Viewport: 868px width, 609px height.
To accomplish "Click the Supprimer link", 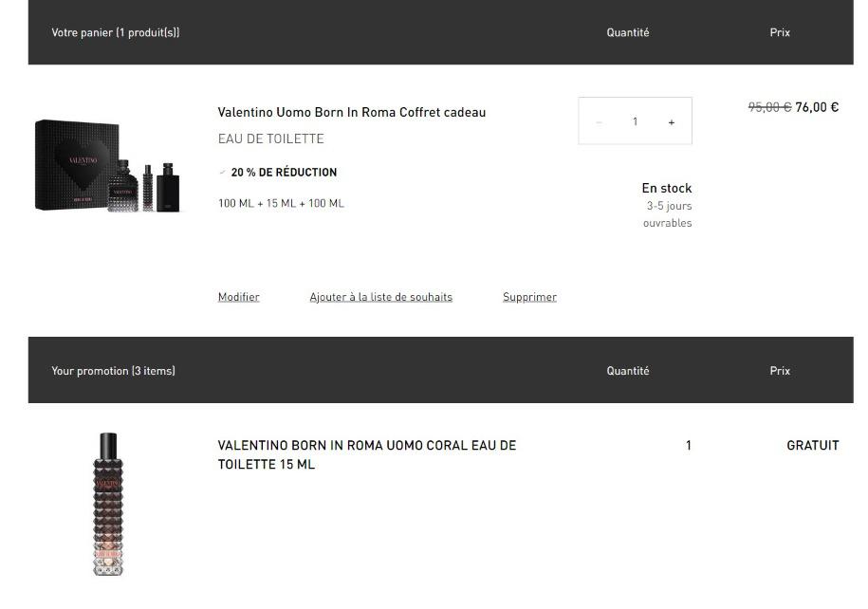I will [x=529, y=297].
